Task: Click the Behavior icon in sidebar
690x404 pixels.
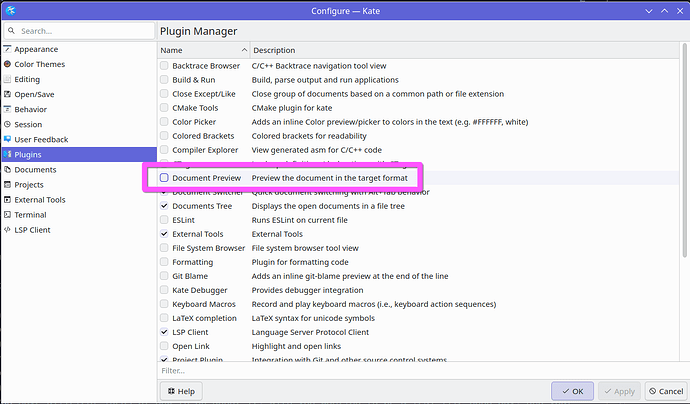Action: [x=7, y=109]
